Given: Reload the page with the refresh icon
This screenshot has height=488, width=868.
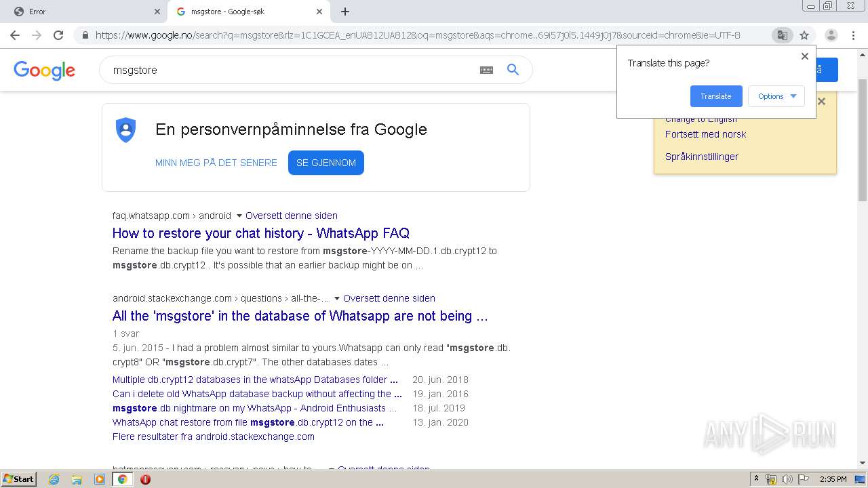Looking at the screenshot, I should (58, 35).
